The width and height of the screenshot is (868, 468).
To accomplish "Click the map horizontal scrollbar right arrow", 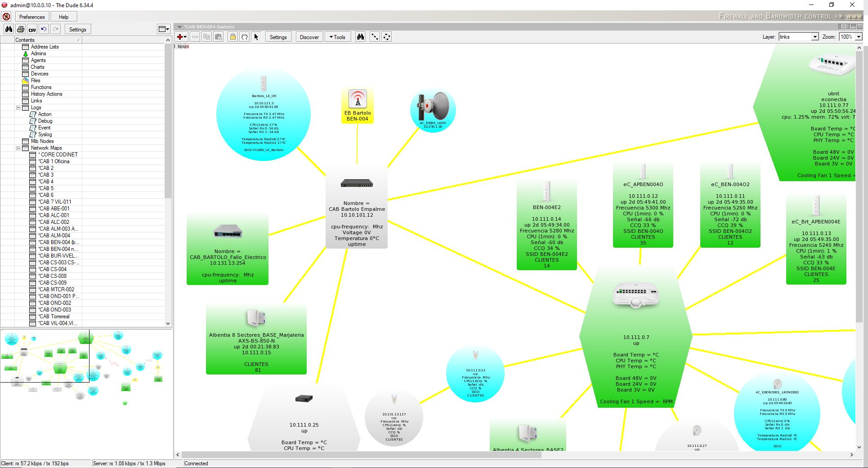I will click(851, 455).
